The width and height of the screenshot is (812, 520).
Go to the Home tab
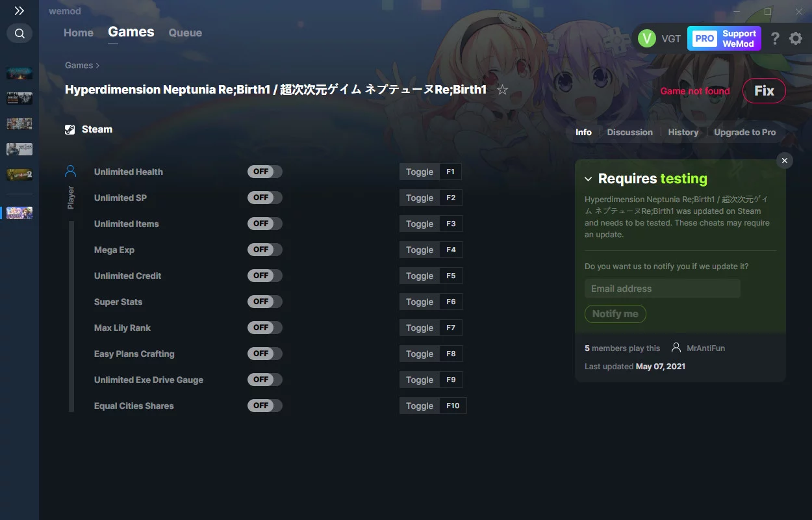[x=79, y=32]
